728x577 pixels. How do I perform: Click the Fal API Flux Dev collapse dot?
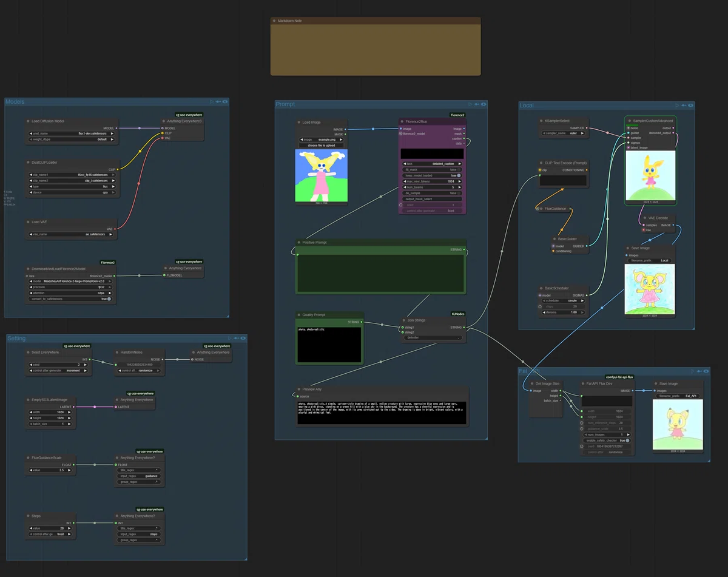tap(582, 383)
